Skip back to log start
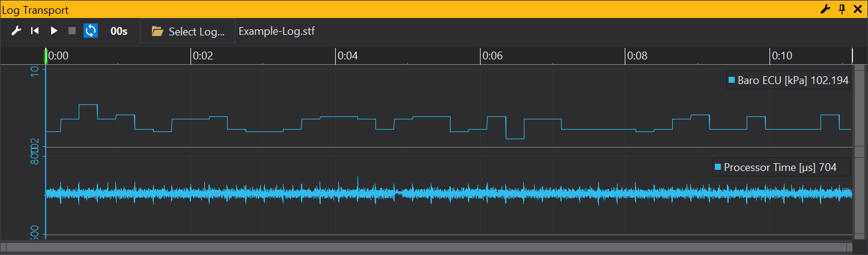The image size is (868, 255). [35, 31]
